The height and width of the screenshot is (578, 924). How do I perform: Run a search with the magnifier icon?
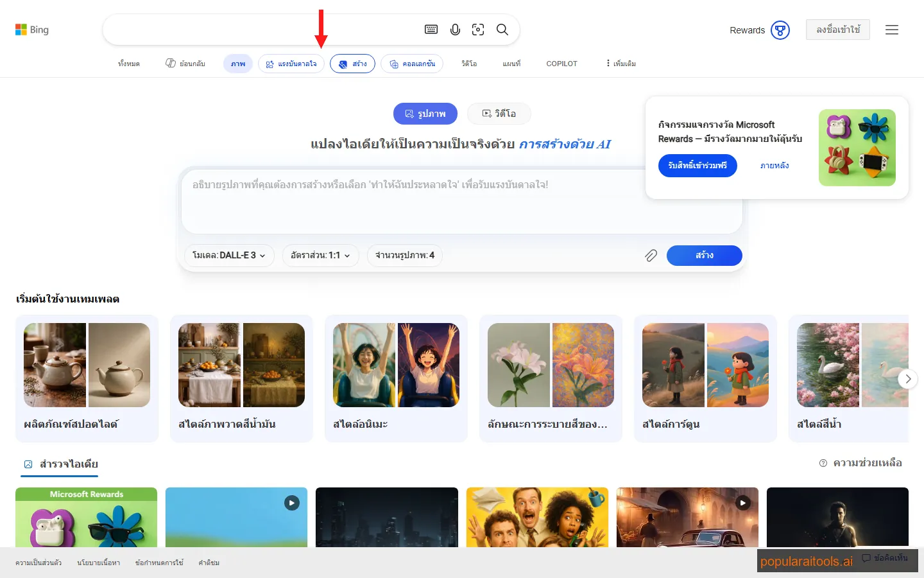coord(502,29)
